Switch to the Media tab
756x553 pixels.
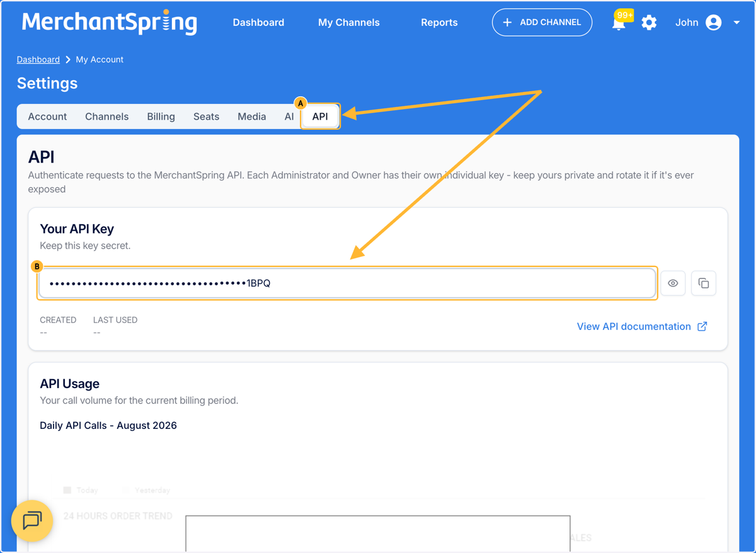[x=252, y=117]
